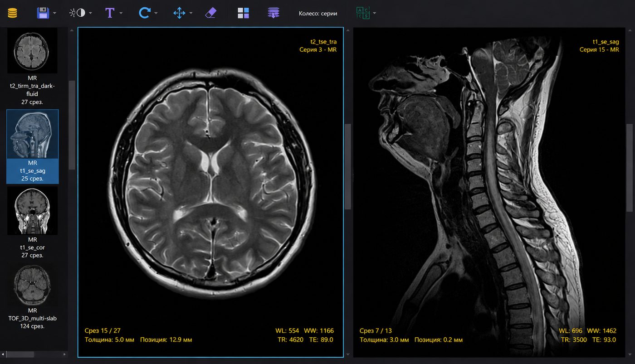
Task: Toggle the ACTS orientation markers icon
Action: coord(363,13)
